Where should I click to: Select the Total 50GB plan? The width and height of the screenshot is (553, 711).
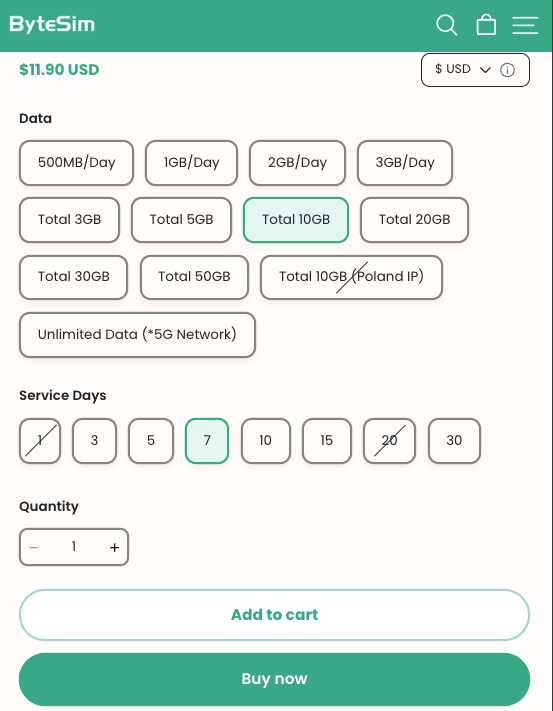[x=194, y=277]
